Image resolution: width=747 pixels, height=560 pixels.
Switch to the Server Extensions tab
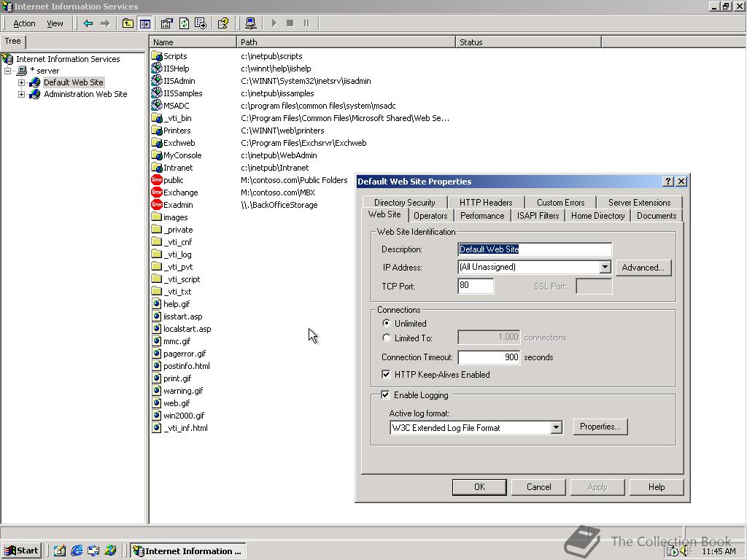639,203
